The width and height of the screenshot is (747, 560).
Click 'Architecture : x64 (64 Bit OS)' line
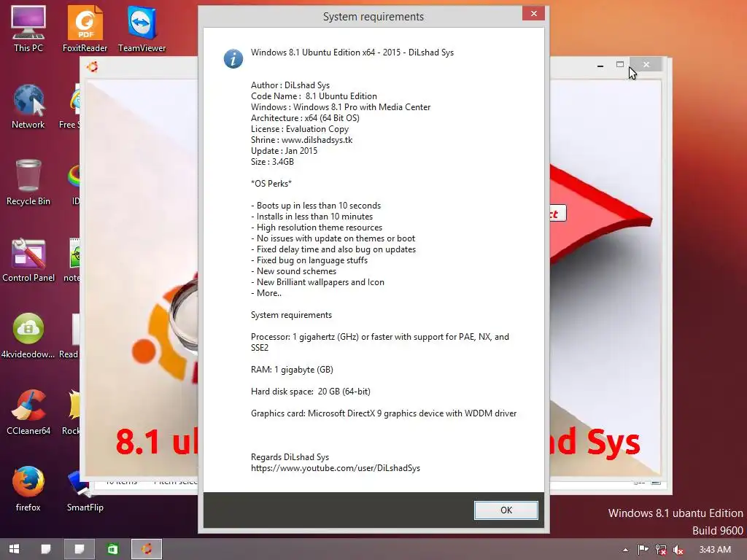tap(305, 118)
